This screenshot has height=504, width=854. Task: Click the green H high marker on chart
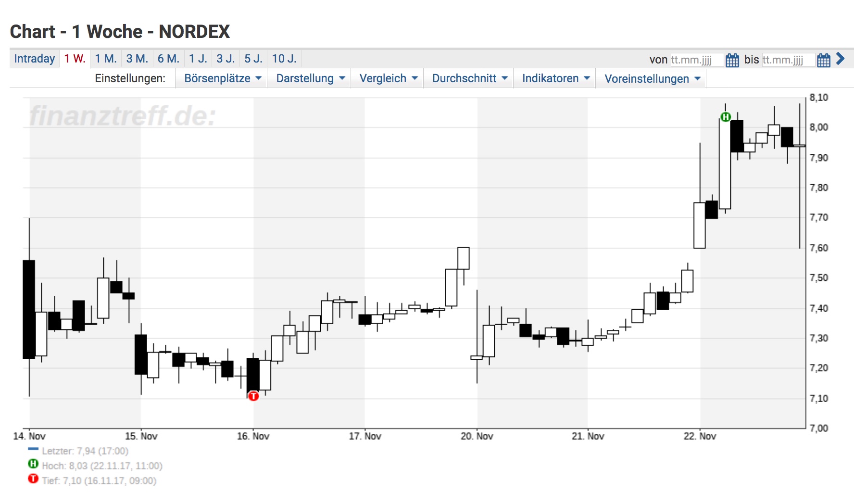point(726,117)
